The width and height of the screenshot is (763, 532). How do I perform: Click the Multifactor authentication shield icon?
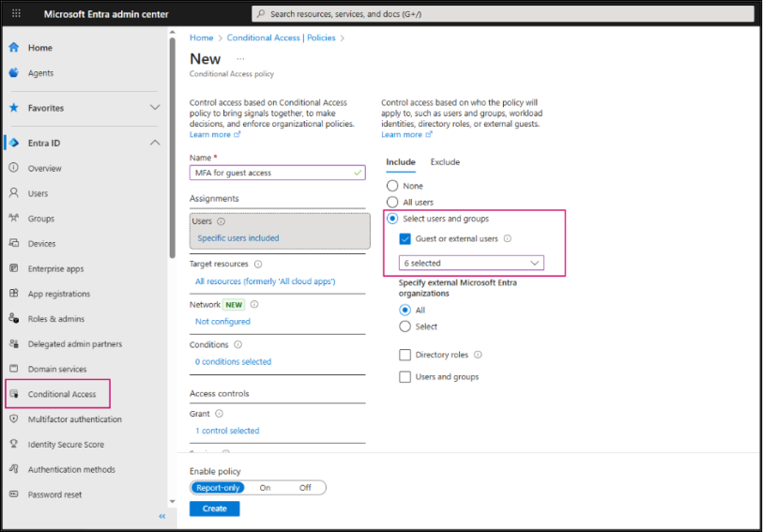pyautogui.click(x=14, y=418)
